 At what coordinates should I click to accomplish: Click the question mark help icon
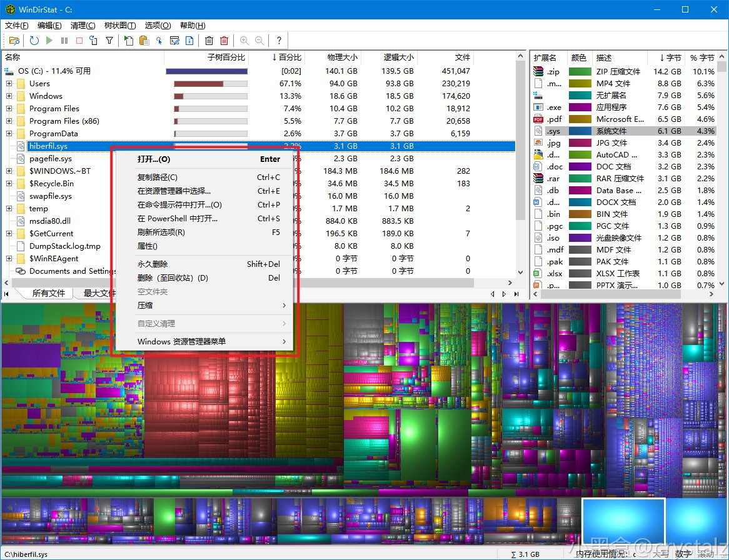(279, 41)
